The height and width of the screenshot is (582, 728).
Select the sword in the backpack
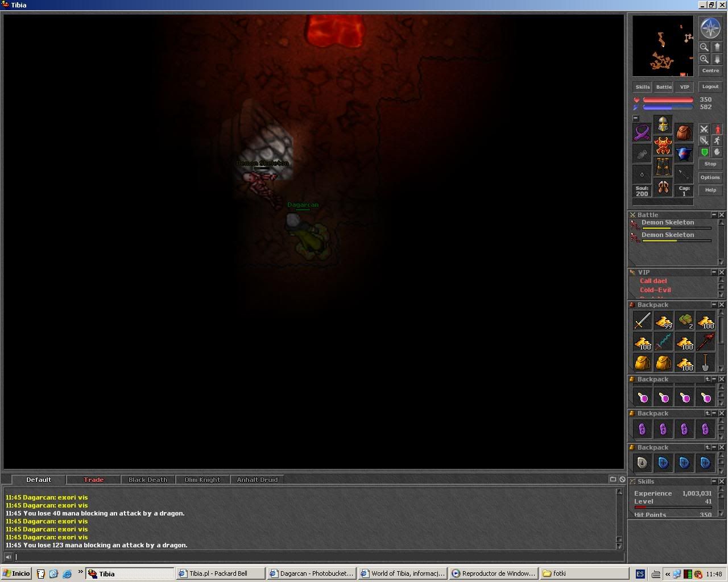click(642, 321)
